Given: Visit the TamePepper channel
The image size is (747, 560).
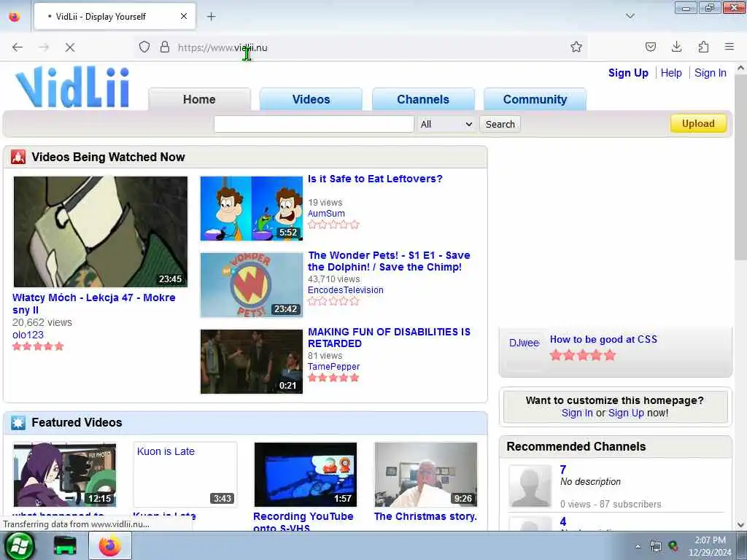Looking at the screenshot, I should click(333, 367).
